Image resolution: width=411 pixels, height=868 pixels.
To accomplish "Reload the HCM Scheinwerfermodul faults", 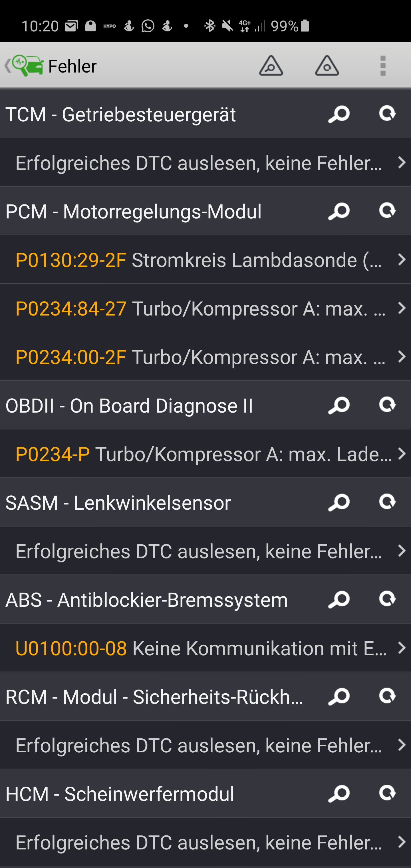I will point(387,793).
